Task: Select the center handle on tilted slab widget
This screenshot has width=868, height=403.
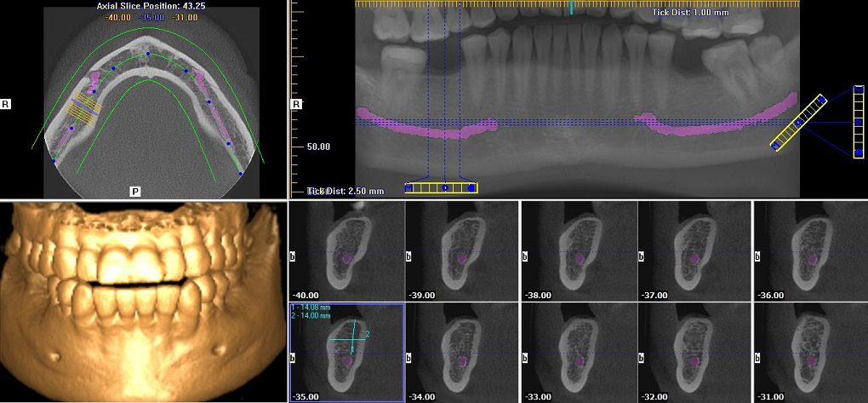Action: pyautogui.click(x=799, y=123)
